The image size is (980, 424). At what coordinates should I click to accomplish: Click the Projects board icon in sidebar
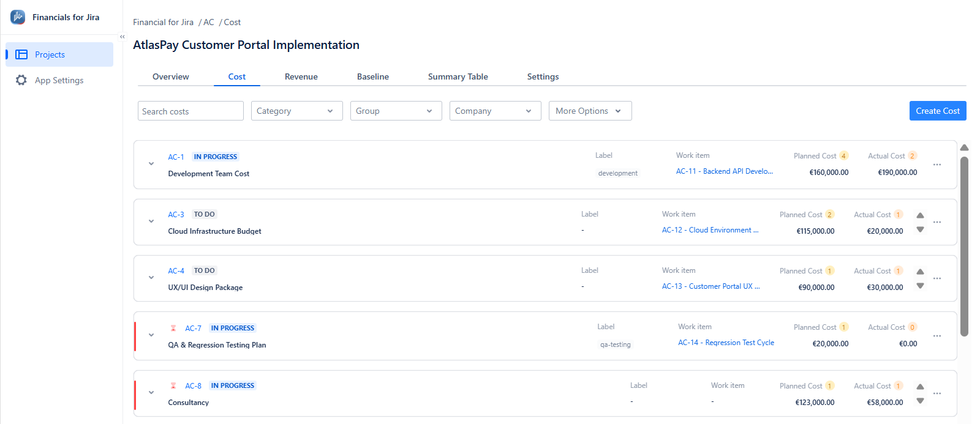(x=21, y=54)
